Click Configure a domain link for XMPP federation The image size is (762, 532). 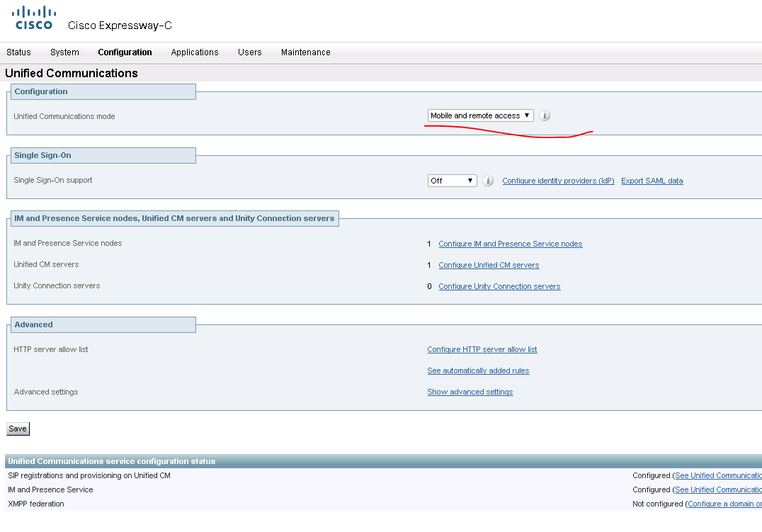click(x=724, y=504)
